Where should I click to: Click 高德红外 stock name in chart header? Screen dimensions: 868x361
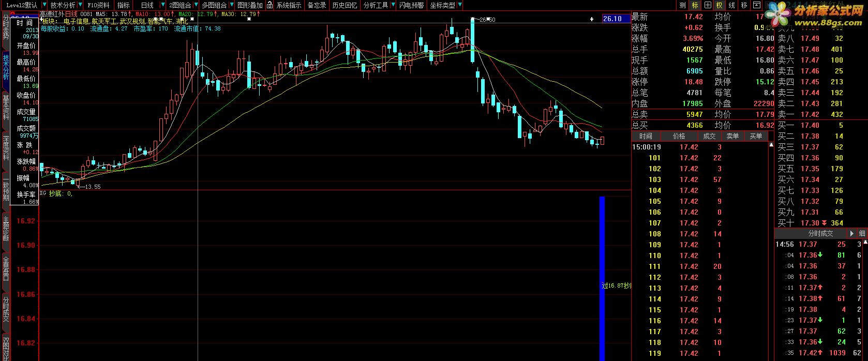point(52,14)
